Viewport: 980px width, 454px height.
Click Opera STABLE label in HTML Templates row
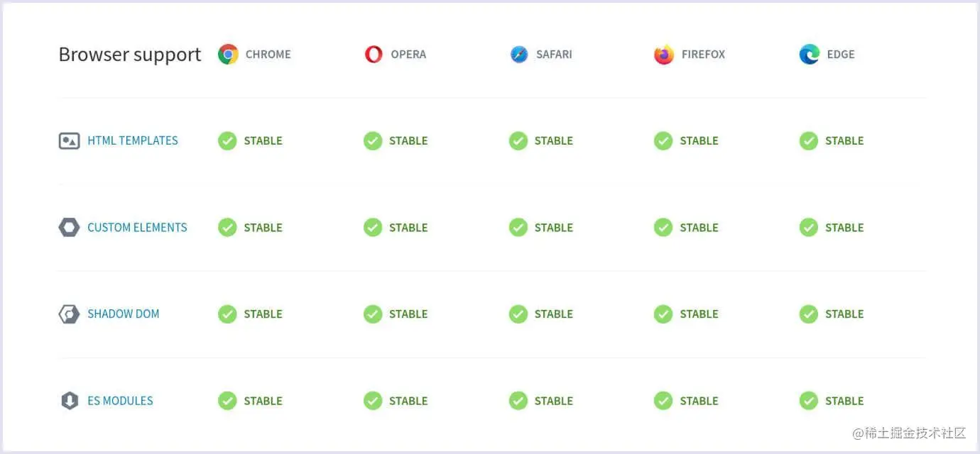[x=408, y=140]
